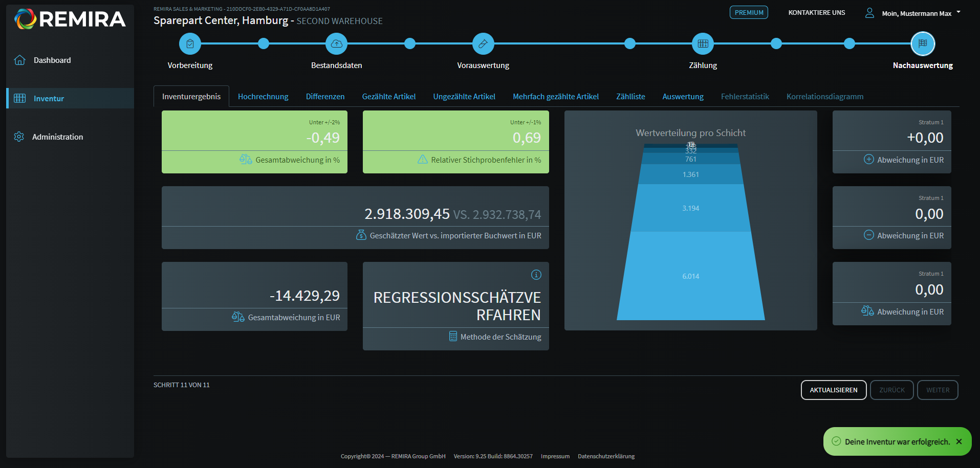Open the Zählung step icon
The height and width of the screenshot is (468, 980).
703,44
